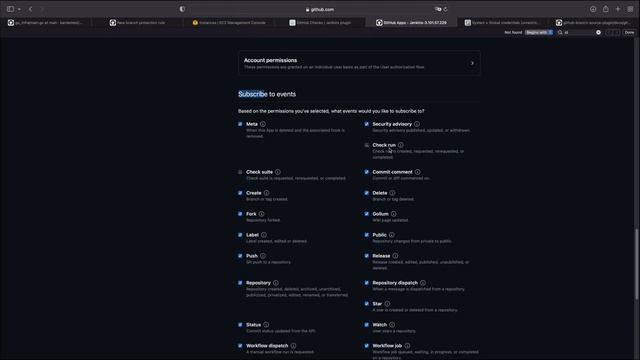This screenshot has width=640, height=360.
Task: Click the github.com address bar
Action: (320, 9)
